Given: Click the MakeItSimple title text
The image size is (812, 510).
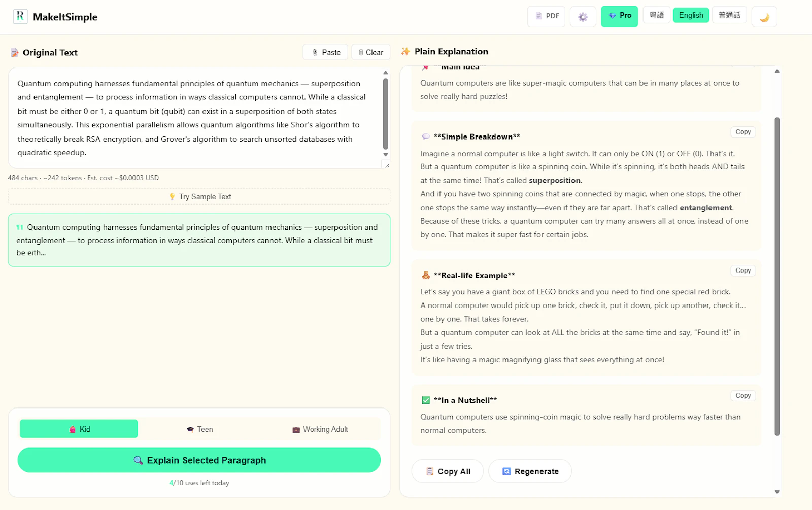Looking at the screenshot, I should [65, 17].
